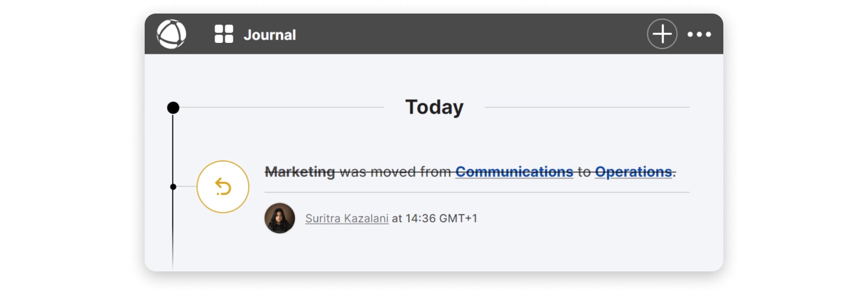The height and width of the screenshot is (294, 868).
Task: Click the Today heading
Action: [434, 107]
